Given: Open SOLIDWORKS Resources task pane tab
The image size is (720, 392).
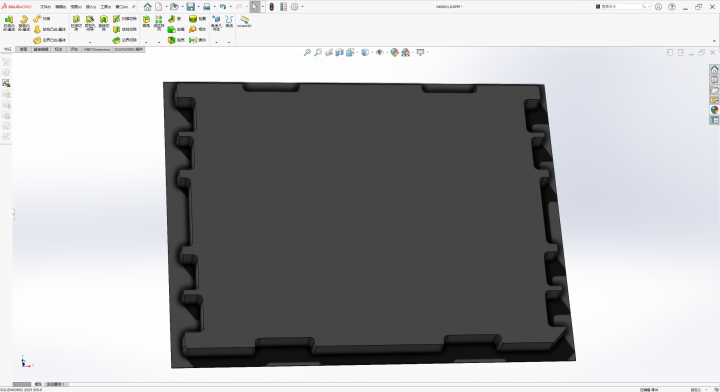Looking at the screenshot, I should [714, 69].
